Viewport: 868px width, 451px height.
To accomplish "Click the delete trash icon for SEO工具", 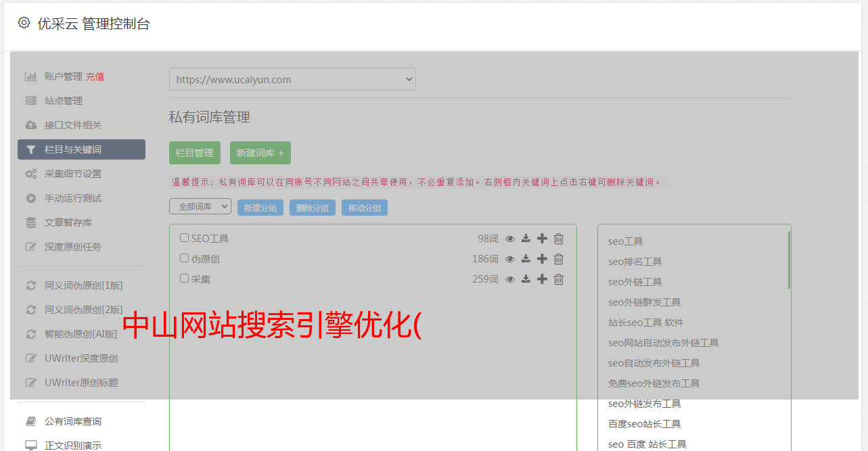I will point(559,239).
